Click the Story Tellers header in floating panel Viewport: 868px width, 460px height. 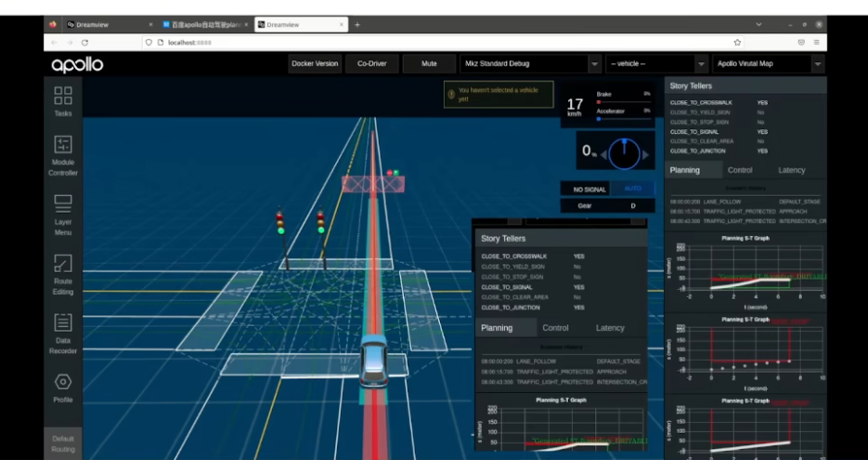561,238
